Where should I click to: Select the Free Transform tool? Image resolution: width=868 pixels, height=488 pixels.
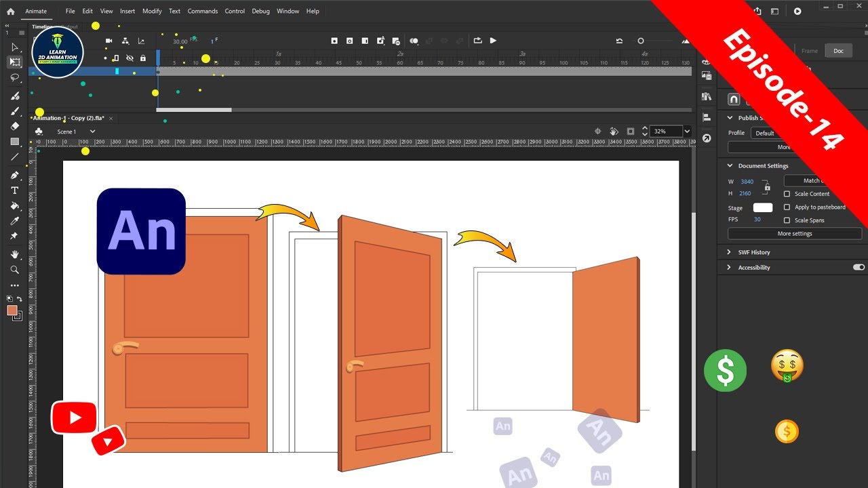pos(14,62)
